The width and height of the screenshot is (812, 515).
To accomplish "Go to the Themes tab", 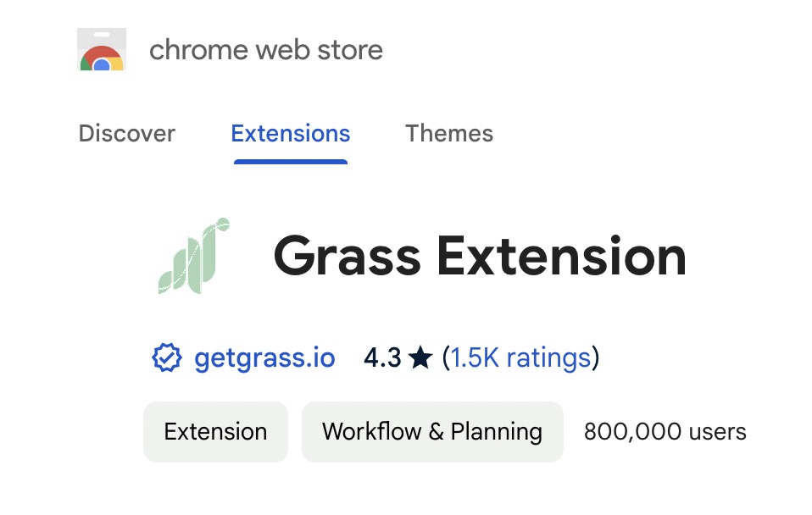I will 449,134.
